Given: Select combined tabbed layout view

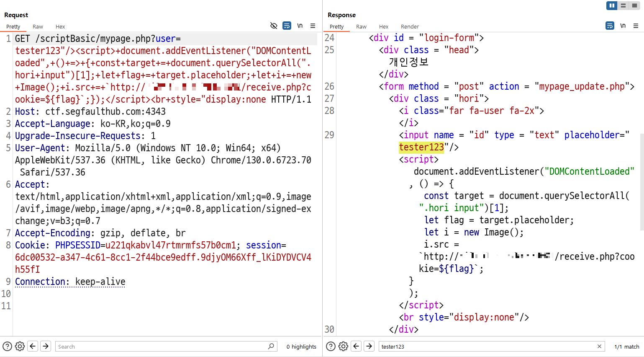Looking at the screenshot, I should pos(634,5).
